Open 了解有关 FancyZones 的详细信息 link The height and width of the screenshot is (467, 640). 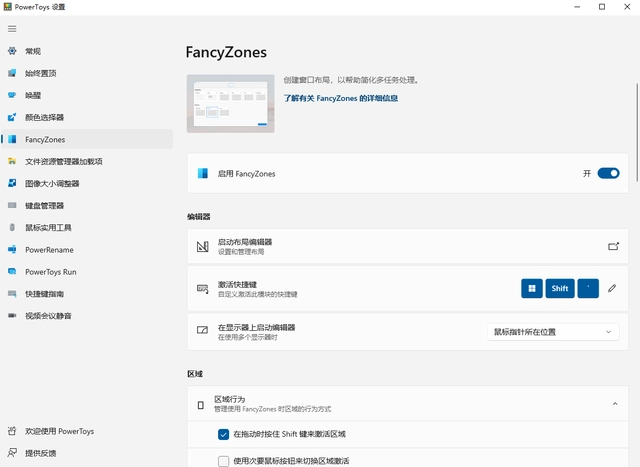(340, 98)
